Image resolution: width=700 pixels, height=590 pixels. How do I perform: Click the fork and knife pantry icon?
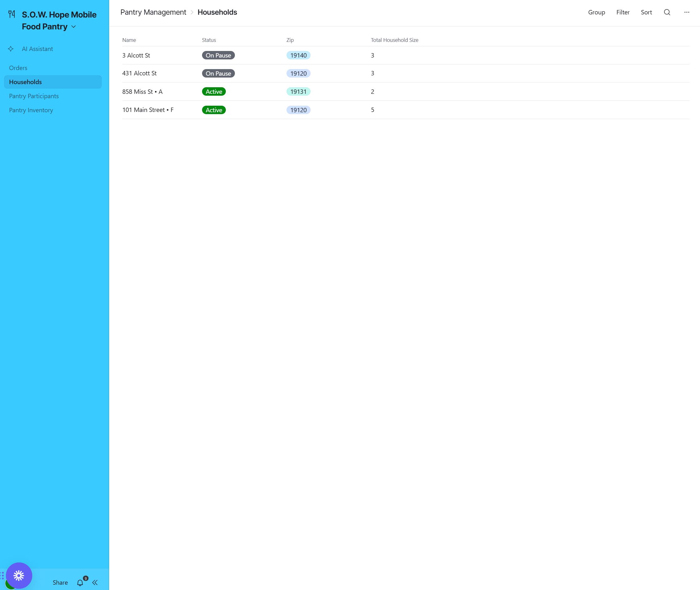(12, 14)
